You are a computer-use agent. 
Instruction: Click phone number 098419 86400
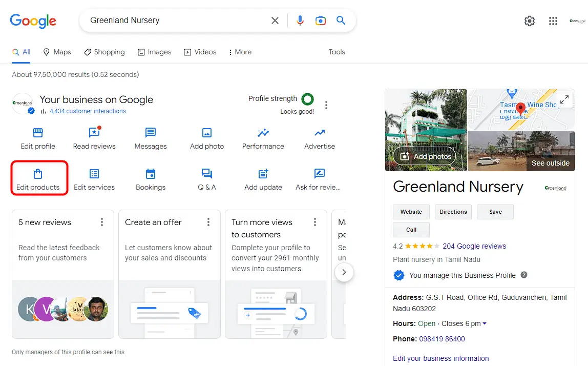442,339
